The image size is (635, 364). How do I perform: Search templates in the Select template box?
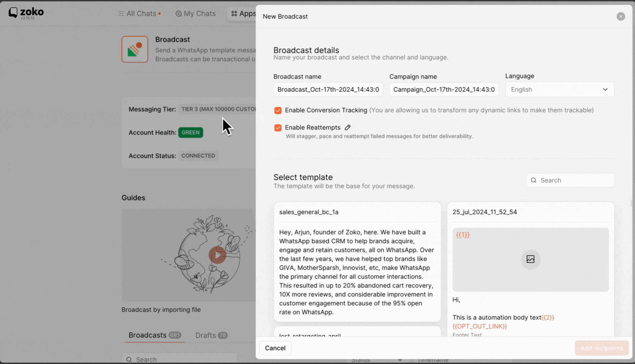pos(570,180)
